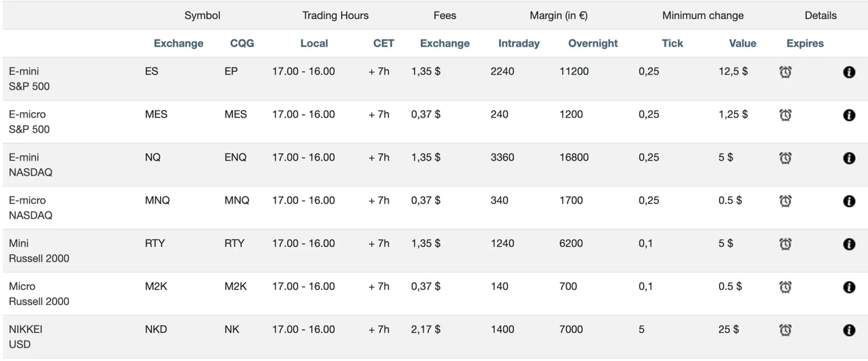This screenshot has width=868, height=361.
Task: Click info icon for E-mini S&P 500 row
Action: coord(849,72)
